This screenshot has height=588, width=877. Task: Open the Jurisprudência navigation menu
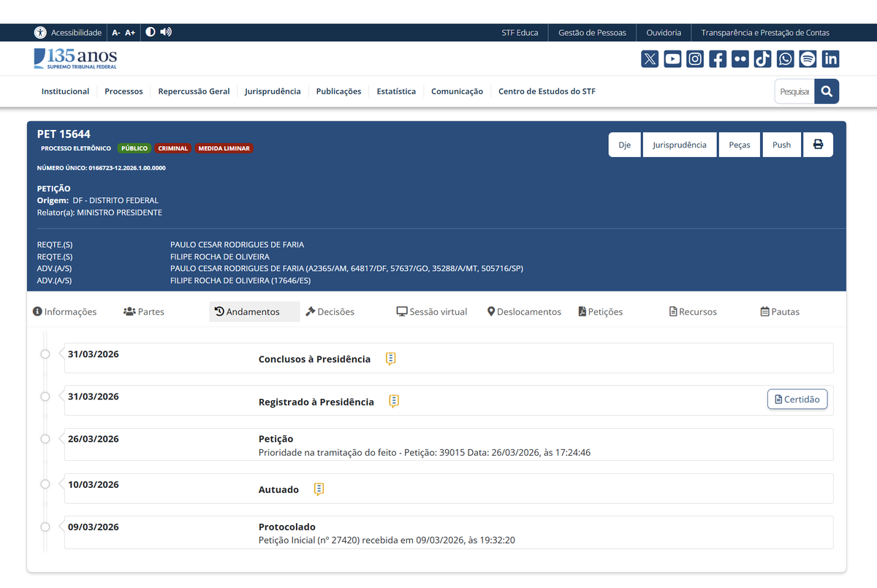[x=273, y=91]
